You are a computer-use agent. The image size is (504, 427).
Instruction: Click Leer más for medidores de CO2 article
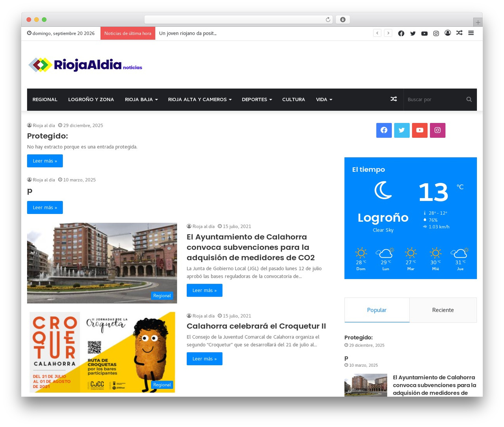(204, 290)
